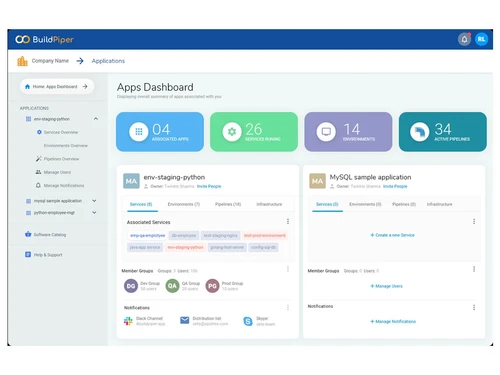Open the notifications bell icon

[464, 39]
